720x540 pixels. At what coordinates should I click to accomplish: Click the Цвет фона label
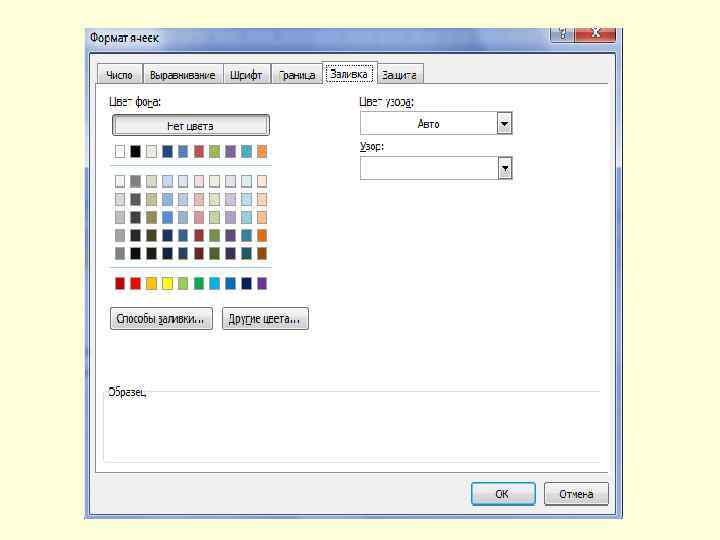coord(135,101)
